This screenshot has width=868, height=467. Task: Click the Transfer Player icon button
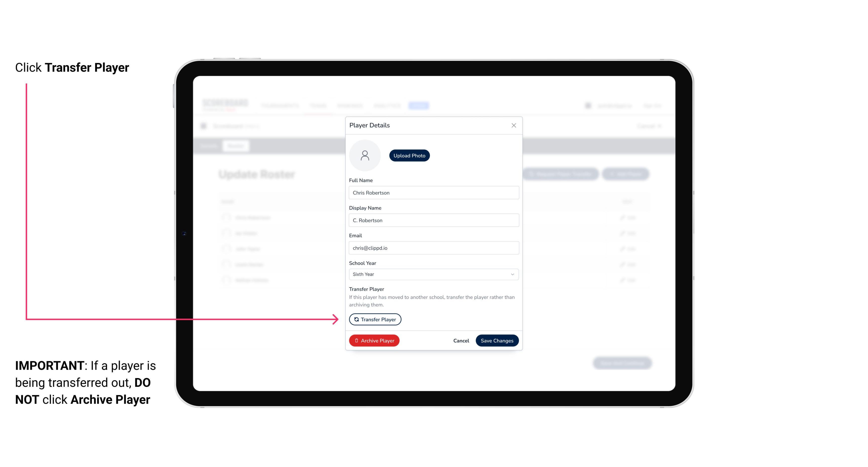point(375,319)
